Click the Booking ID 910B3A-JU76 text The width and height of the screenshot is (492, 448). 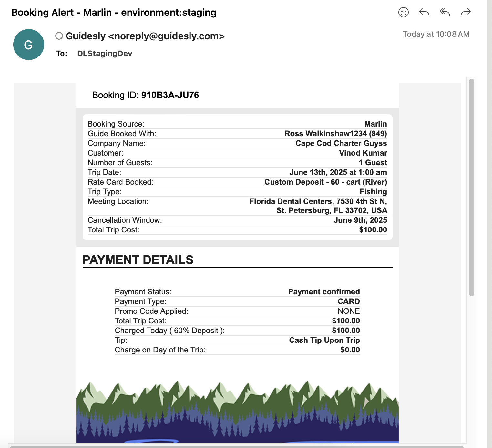click(x=170, y=95)
